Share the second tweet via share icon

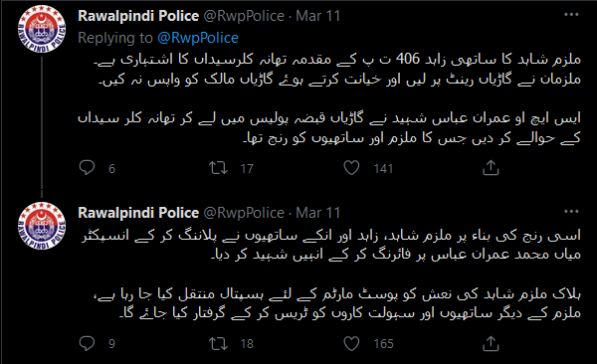[491, 343]
